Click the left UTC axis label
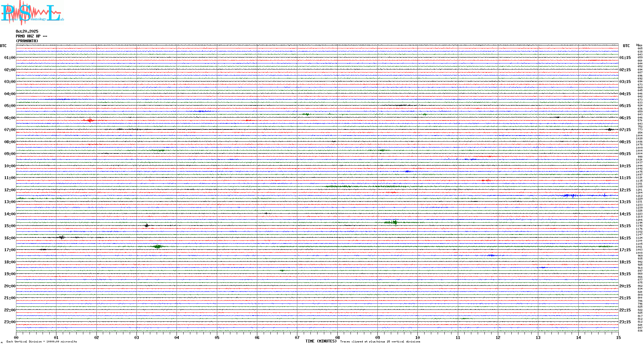 pos(3,46)
